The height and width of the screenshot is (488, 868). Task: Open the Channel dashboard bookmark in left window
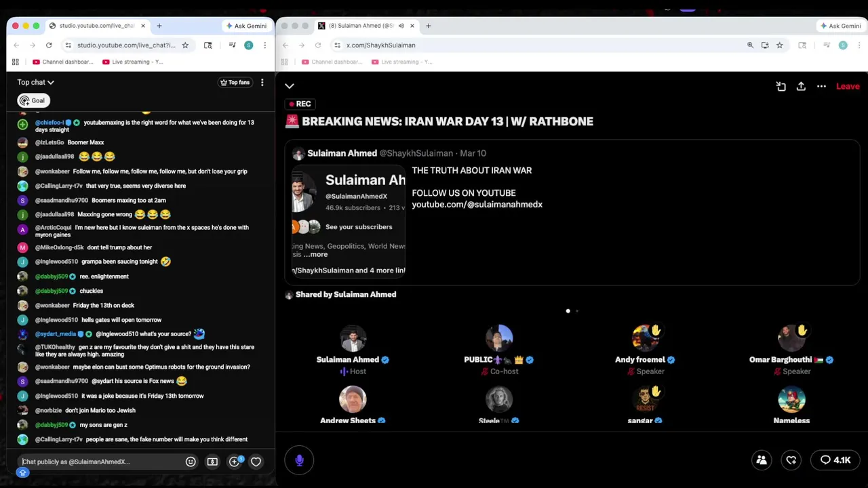click(x=62, y=62)
